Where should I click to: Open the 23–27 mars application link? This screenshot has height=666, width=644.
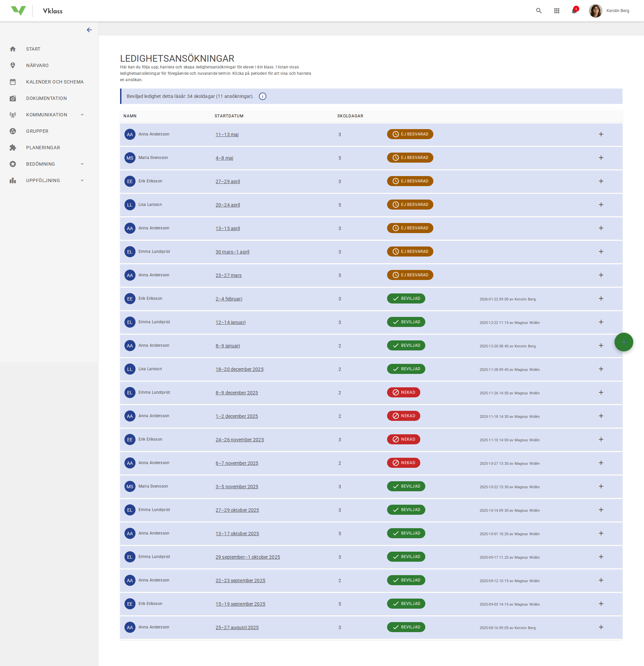click(228, 275)
